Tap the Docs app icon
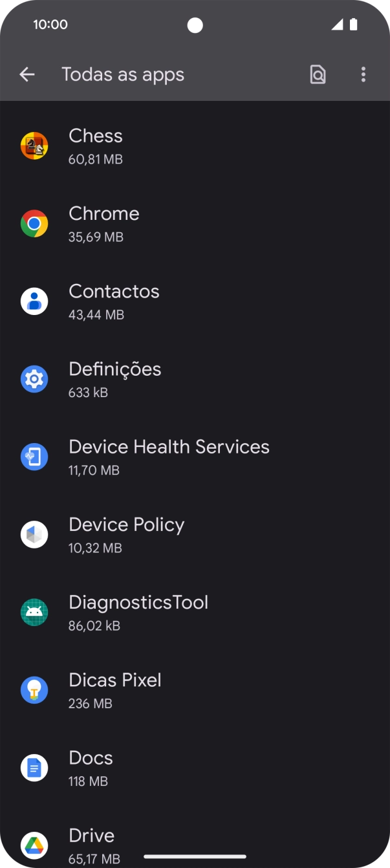The width and height of the screenshot is (390, 868). point(34,768)
